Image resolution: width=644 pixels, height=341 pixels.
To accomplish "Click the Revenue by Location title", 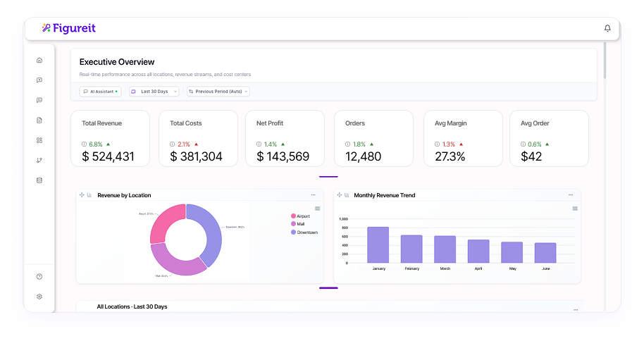I will point(124,195).
